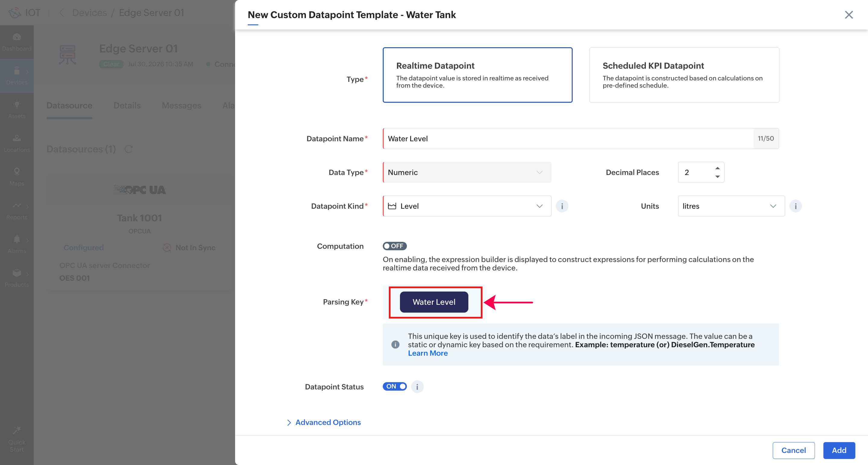Screen dimensions: 868x465
Task: Click the Configured status link
Action: [83, 248]
